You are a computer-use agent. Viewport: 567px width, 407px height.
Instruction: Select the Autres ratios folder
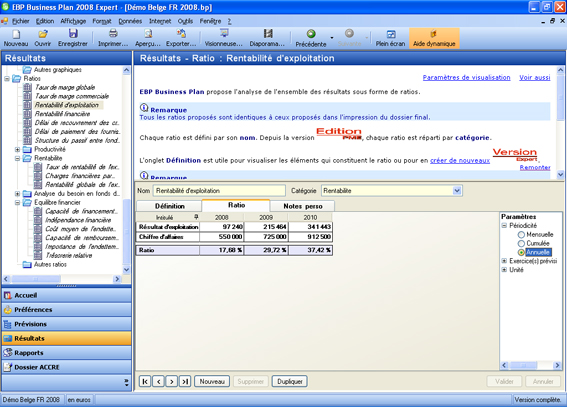(x=50, y=265)
